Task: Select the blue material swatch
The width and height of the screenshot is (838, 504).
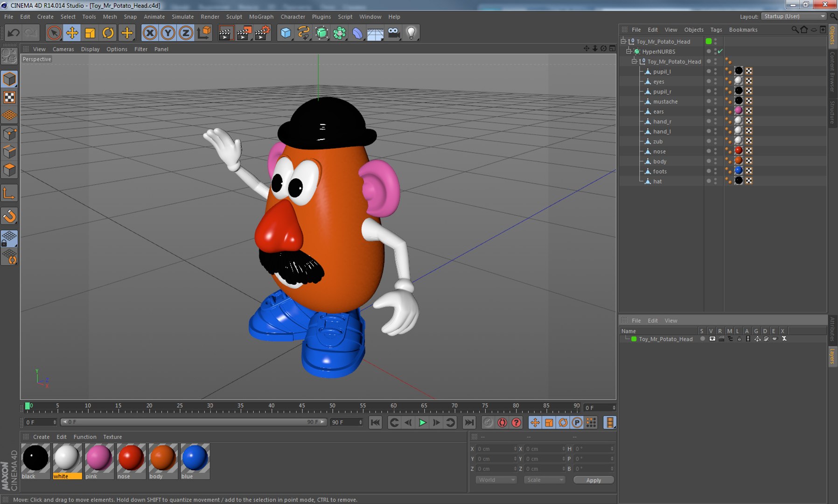Action: 195,461
